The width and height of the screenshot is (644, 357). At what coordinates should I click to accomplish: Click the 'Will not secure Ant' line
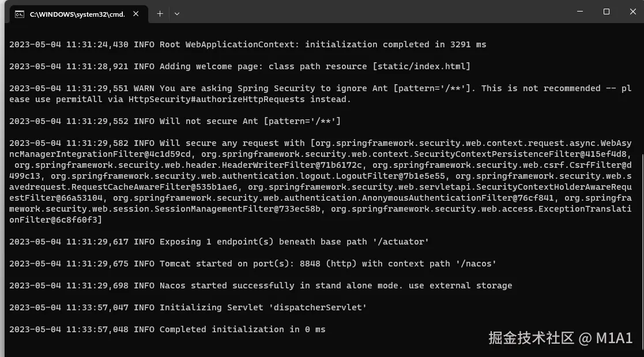tap(175, 121)
